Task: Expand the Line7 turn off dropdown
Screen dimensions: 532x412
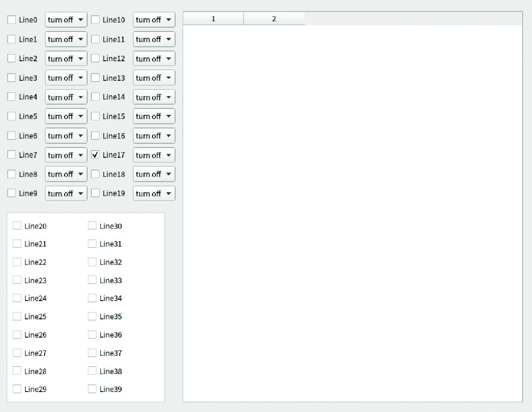Action: 66,155
